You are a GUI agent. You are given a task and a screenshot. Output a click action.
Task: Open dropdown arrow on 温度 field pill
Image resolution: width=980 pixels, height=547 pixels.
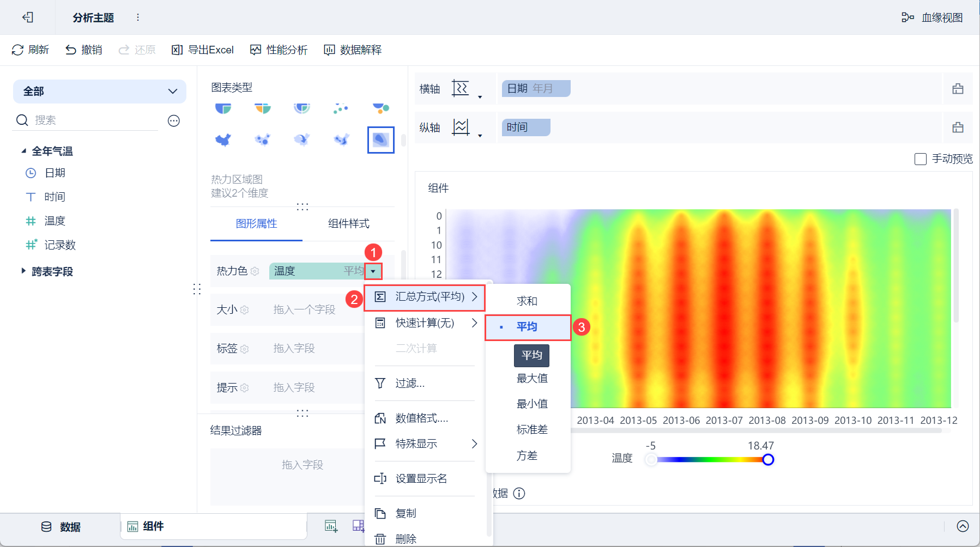pyautogui.click(x=373, y=271)
